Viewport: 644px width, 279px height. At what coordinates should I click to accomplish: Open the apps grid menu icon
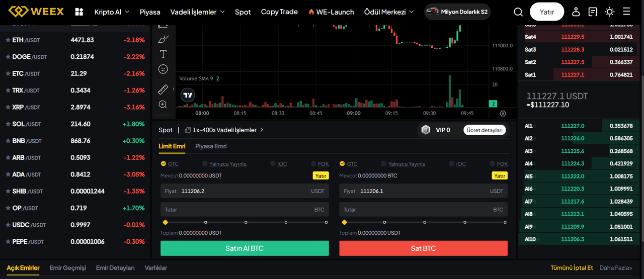79,12
